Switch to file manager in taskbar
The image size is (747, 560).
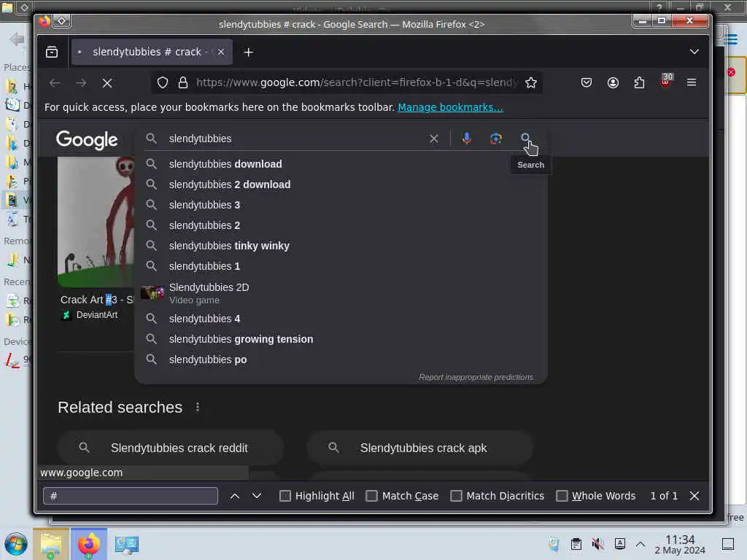coord(51,544)
